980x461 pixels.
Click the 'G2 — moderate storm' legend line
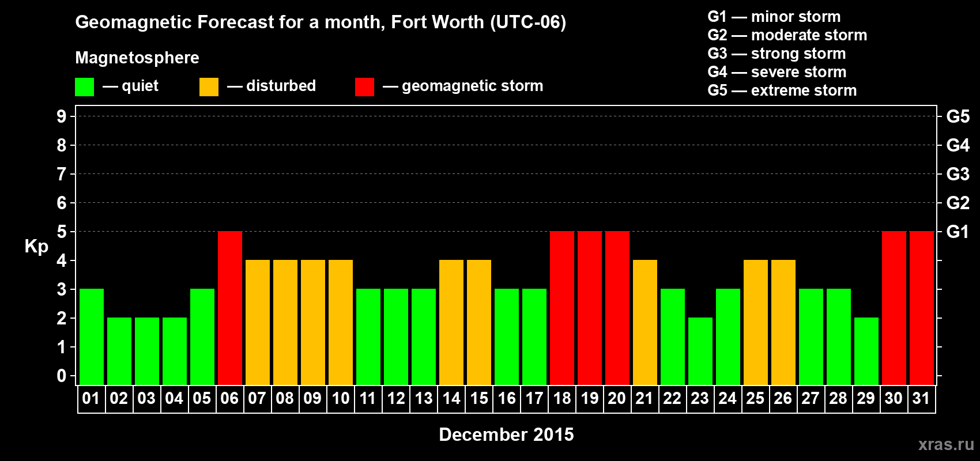(787, 35)
